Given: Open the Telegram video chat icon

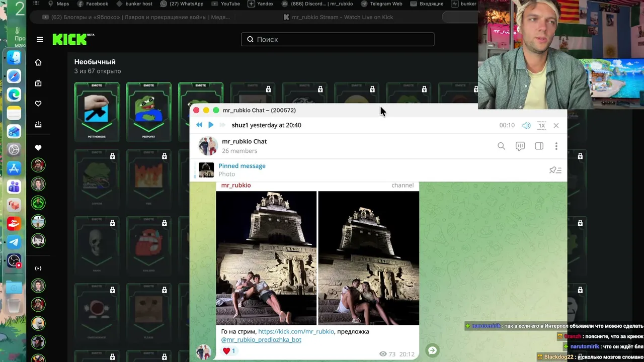Looking at the screenshot, I should click(x=520, y=146).
